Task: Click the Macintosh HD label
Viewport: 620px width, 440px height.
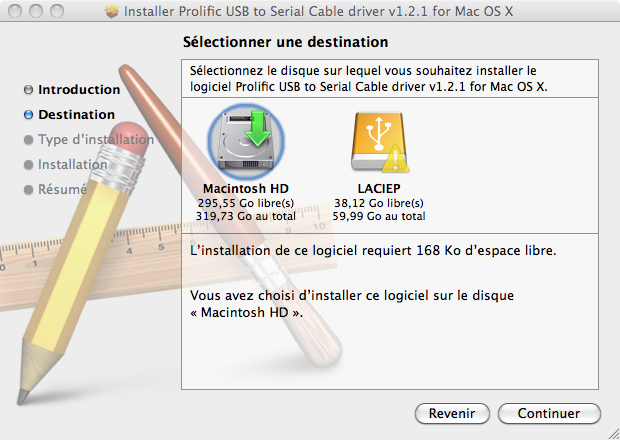Action: (246, 188)
